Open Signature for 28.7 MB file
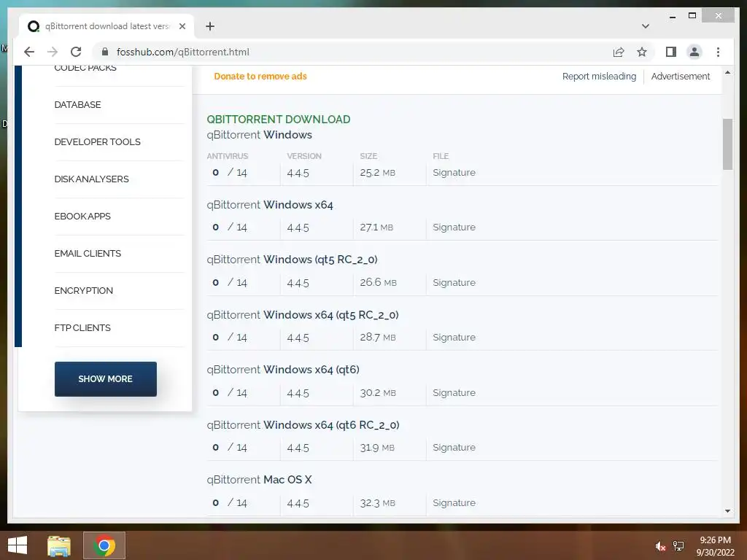The width and height of the screenshot is (747, 560). [x=454, y=337]
